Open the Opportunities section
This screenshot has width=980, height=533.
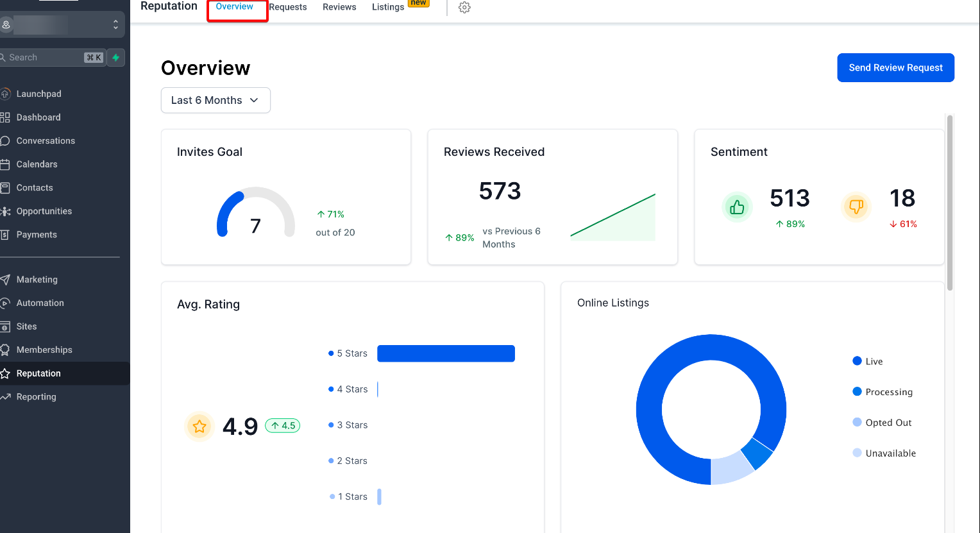44,211
